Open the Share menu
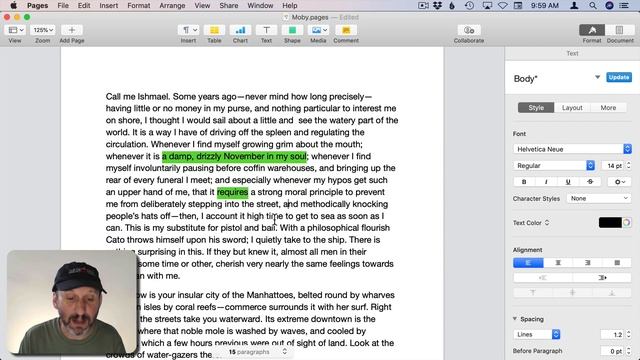 pyautogui.click(x=229, y=5)
